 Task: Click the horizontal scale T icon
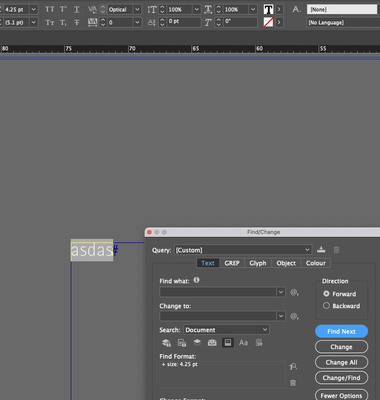pos(208,10)
